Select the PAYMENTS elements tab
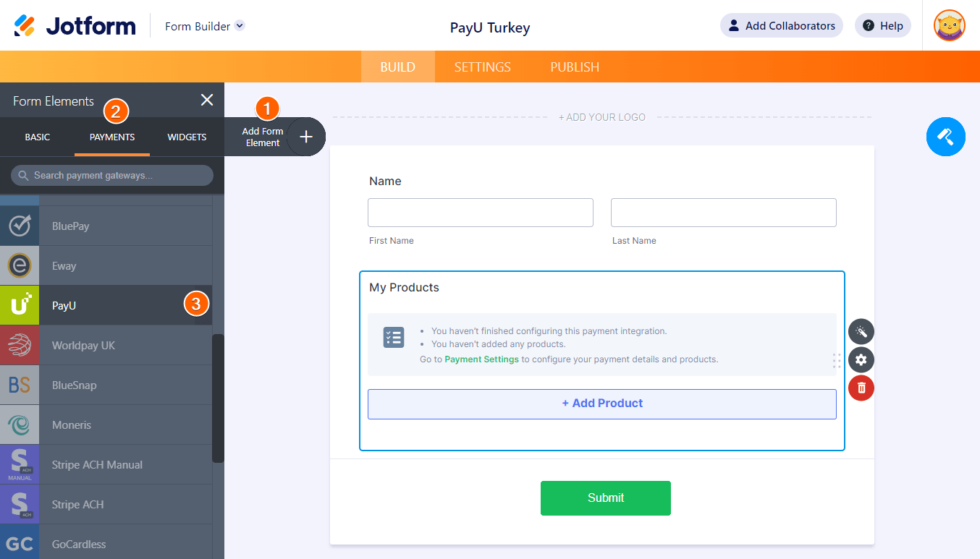The width and height of the screenshot is (980, 559). coord(112,137)
